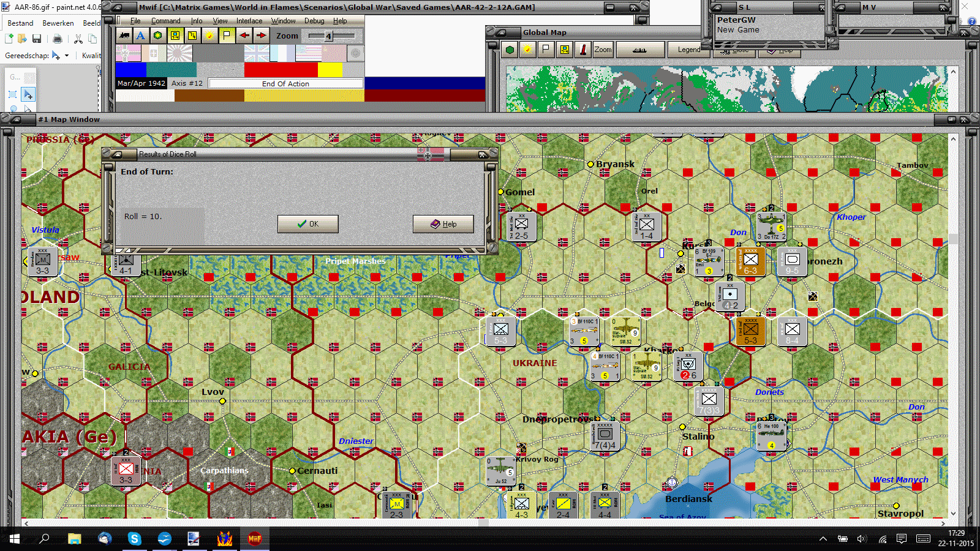Open the Command menu

coord(165,21)
